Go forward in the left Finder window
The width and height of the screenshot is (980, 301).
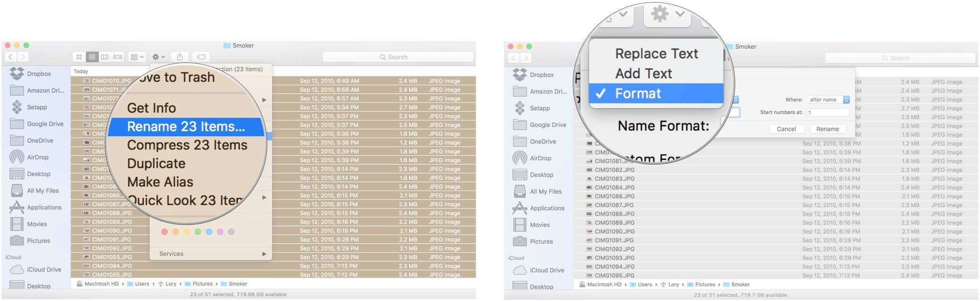click(x=22, y=57)
